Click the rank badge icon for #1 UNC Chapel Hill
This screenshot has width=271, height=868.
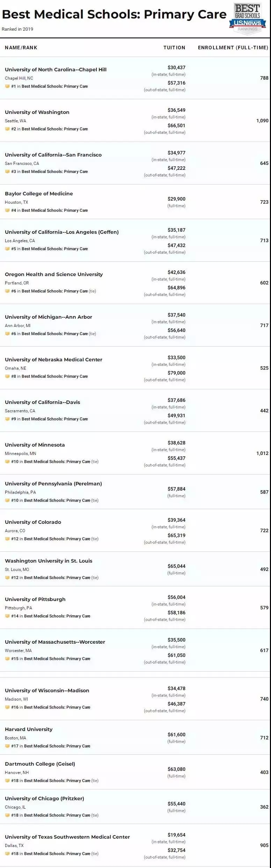point(7,86)
